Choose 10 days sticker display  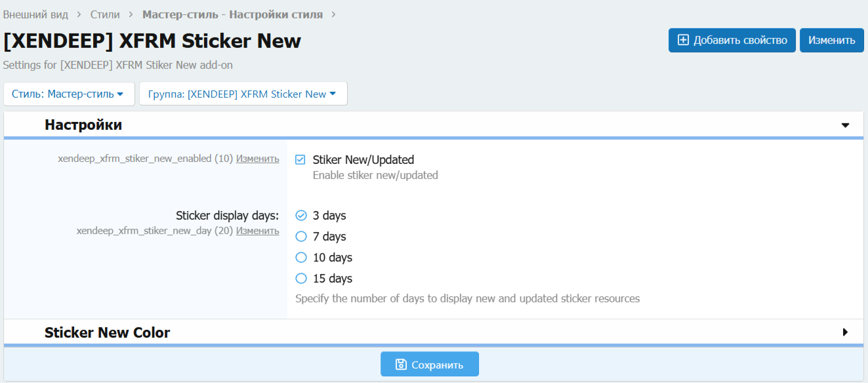point(301,258)
